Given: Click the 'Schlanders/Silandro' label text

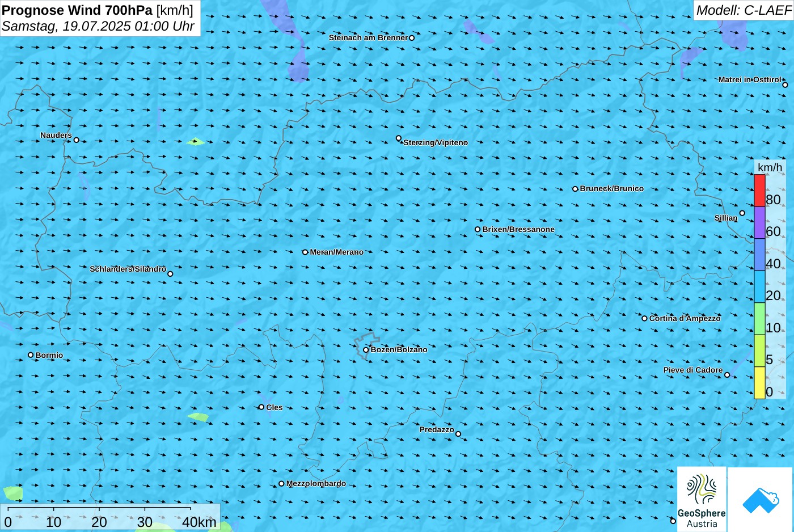Looking at the screenshot, I should click(128, 269).
